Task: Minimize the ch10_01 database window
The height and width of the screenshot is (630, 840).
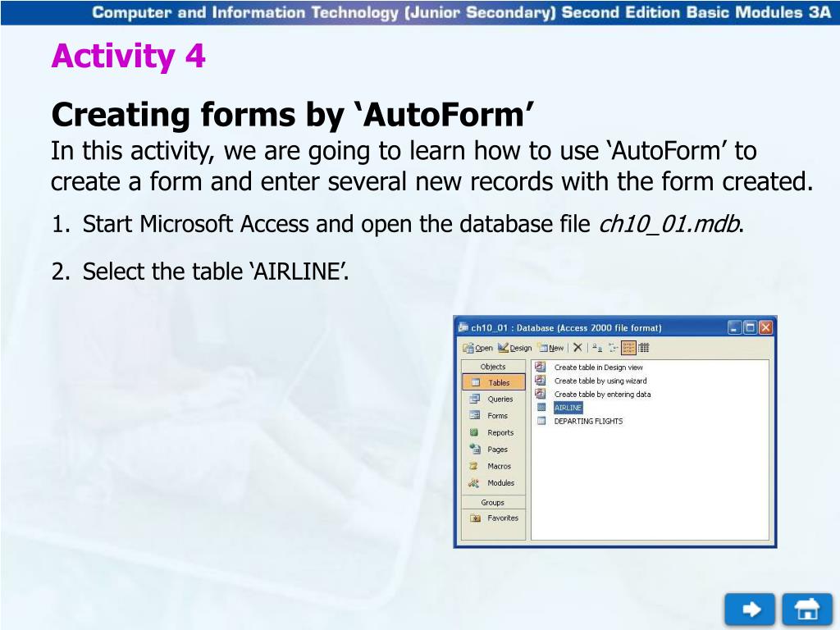Action: tap(735, 327)
